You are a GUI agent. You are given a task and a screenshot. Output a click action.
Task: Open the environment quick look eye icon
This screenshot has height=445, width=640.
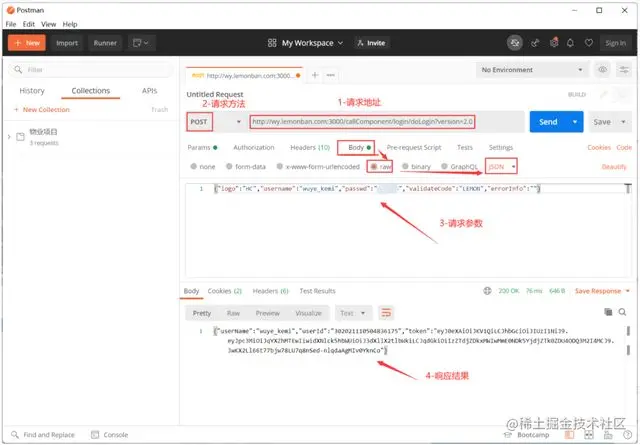[602, 70]
